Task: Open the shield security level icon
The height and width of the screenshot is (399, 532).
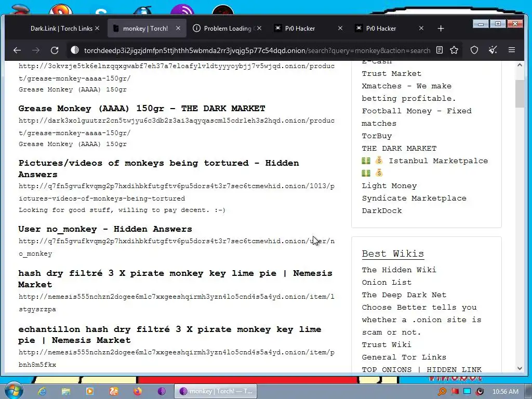Action: coord(474,50)
